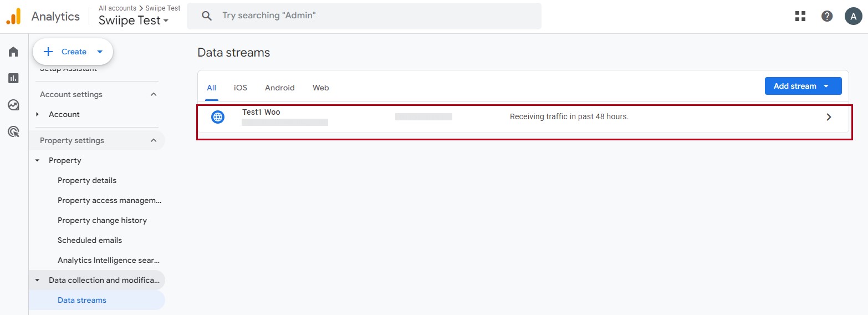The height and width of the screenshot is (315, 868).
Task: Open the account avatar menu
Action: click(x=854, y=16)
